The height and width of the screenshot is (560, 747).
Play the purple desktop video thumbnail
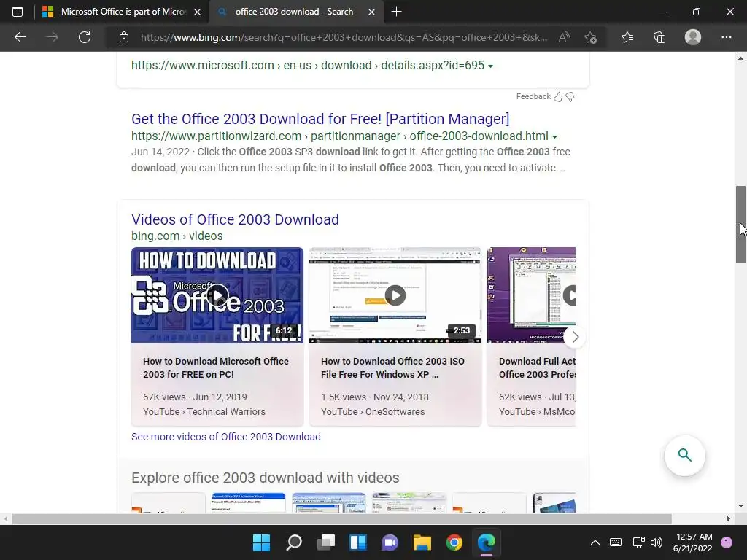coord(531,295)
